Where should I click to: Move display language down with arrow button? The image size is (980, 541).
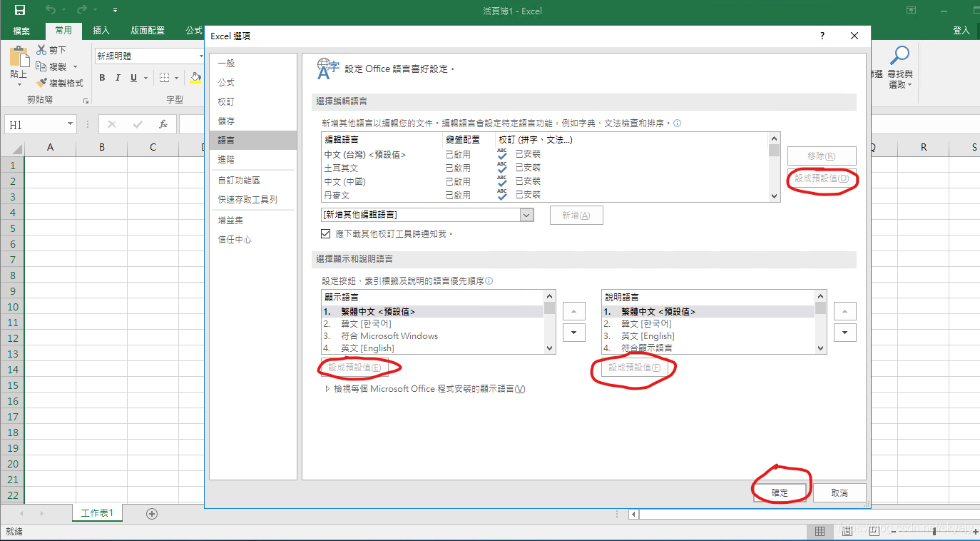pyautogui.click(x=574, y=333)
